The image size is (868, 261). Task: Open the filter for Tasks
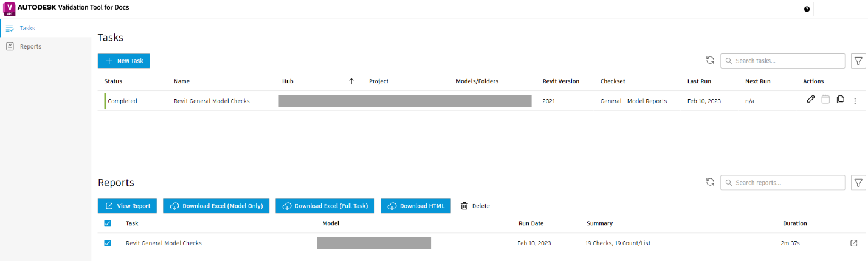click(858, 61)
